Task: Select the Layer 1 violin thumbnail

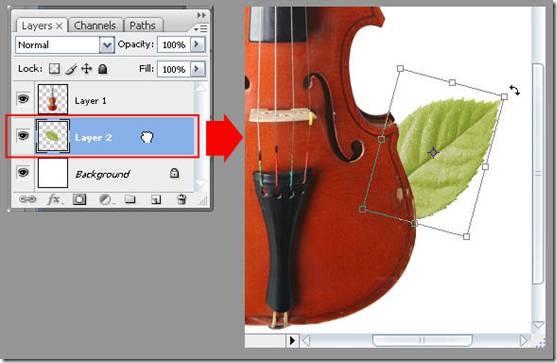Action: pyautogui.click(x=53, y=99)
